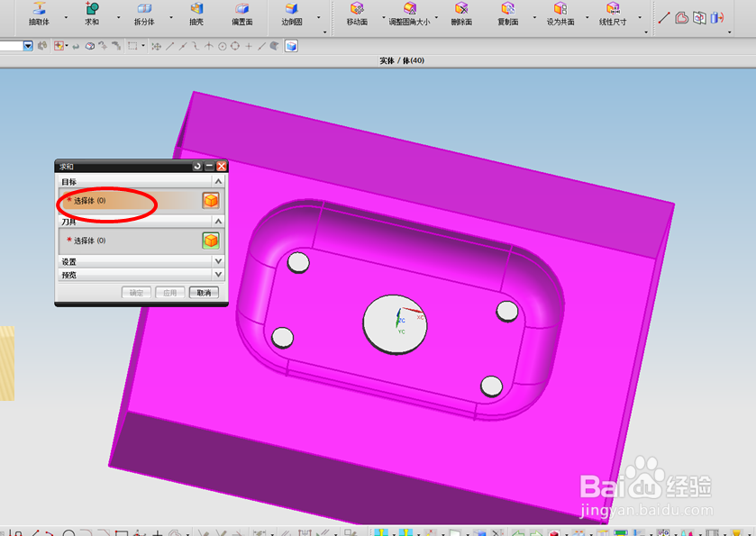756x536 pixels.
Task: Open the dropdown arrow next to 抽取体
Action: 66,17
